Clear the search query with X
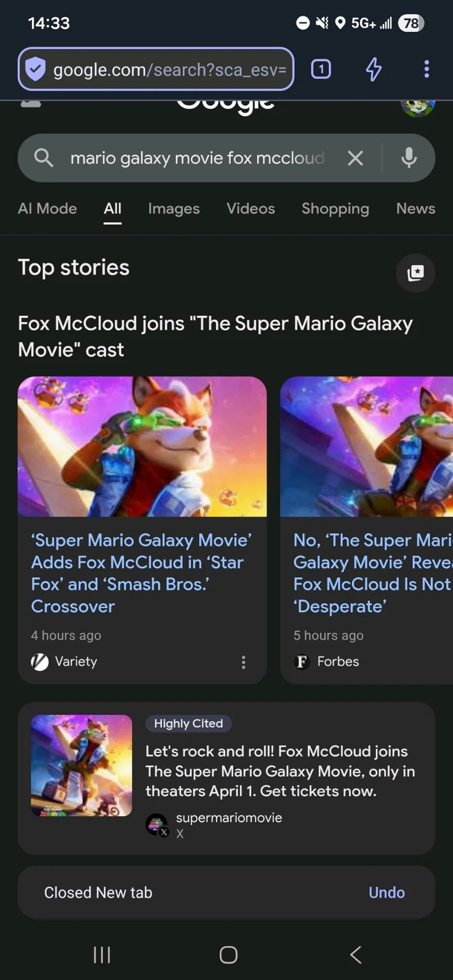The height and width of the screenshot is (980, 453). point(355,158)
